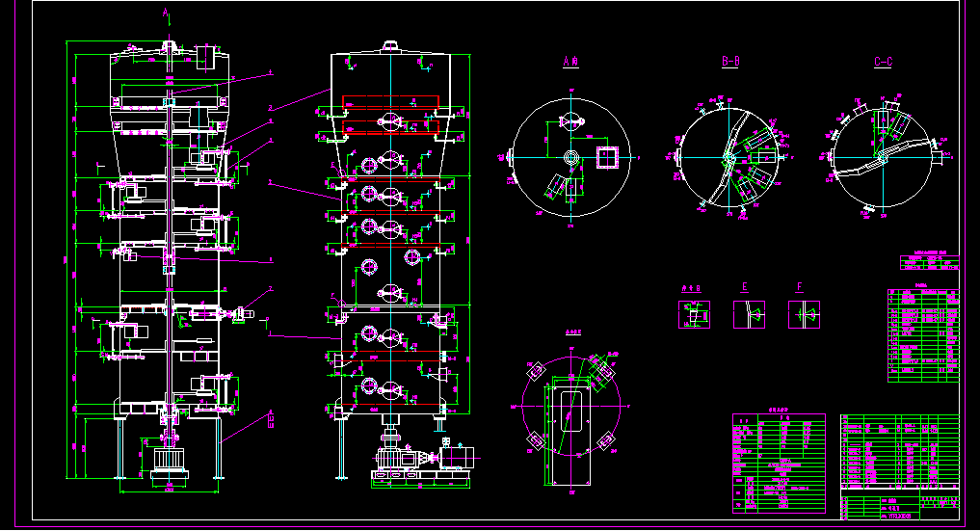Image resolution: width=980 pixels, height=531 pixels.
Task: Select the C-C section view title
Action: point(883,62)
